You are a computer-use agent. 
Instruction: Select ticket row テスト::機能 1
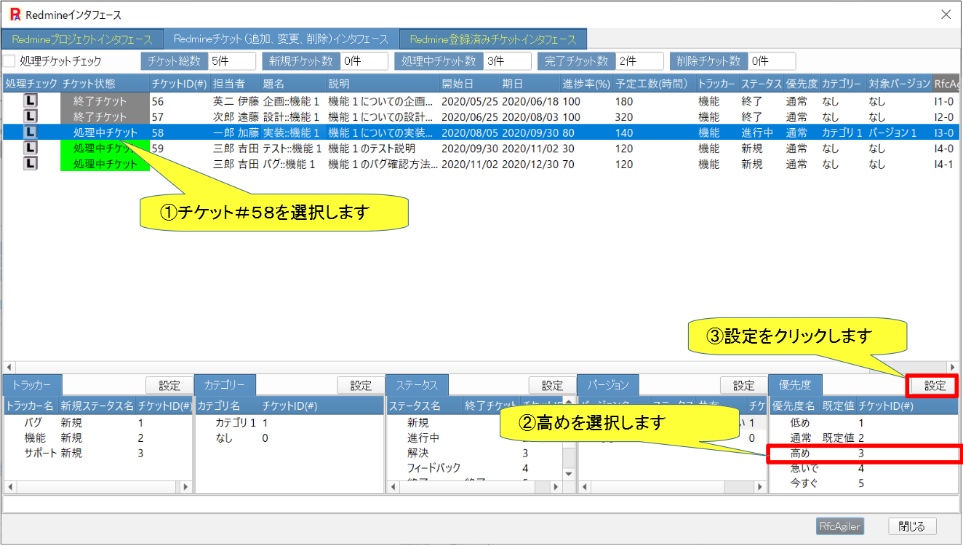coord(482,148)
